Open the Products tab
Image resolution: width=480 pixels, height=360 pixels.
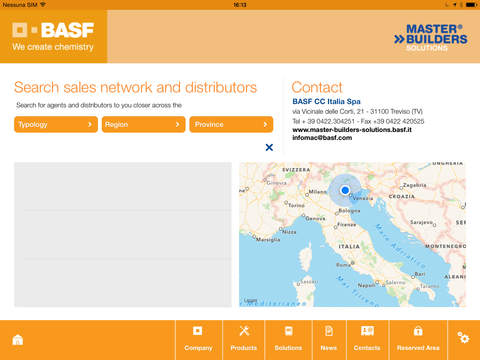(244, 340)
